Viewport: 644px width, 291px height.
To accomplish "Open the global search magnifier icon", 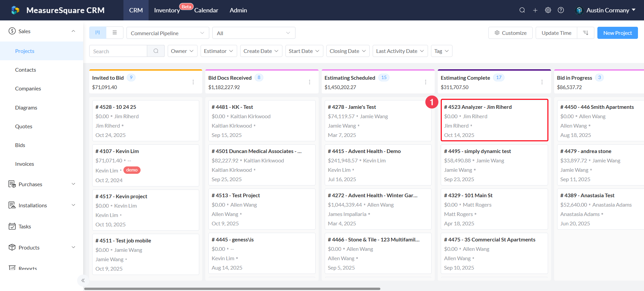I will pos(522,10).
